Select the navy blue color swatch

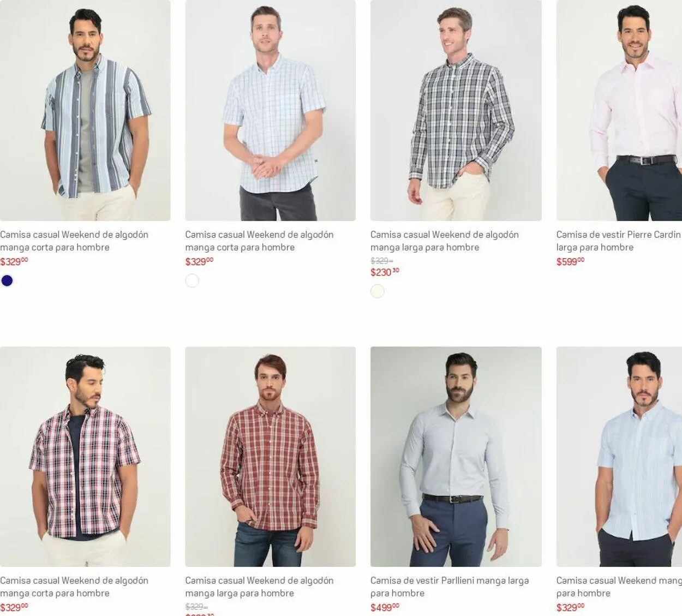point(7,280)
